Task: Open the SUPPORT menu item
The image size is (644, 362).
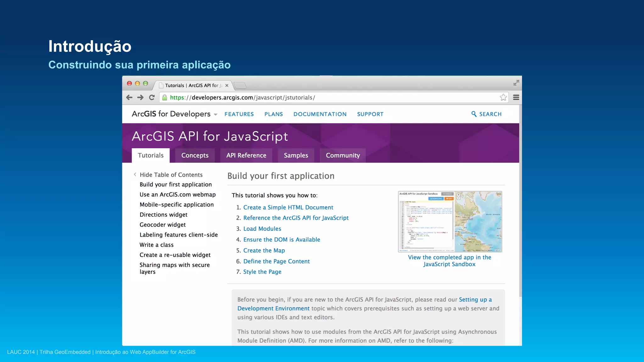Action: tap(370, 114)
